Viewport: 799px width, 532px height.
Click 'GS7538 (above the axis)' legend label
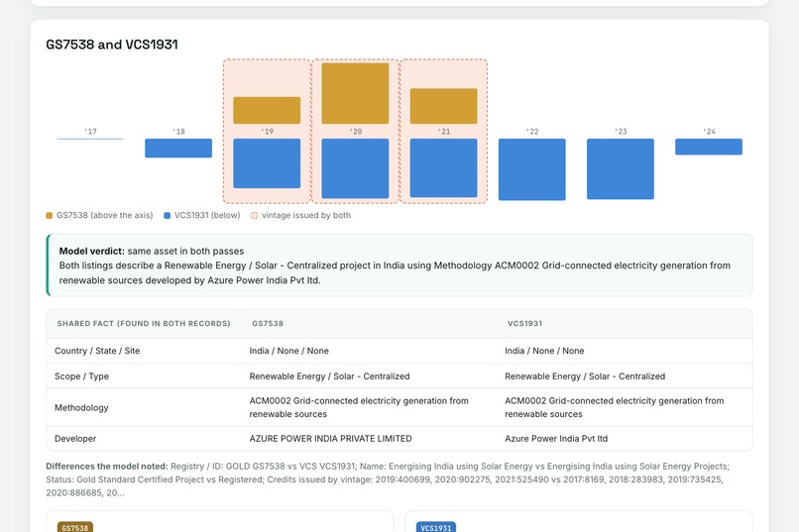(x=104, y=215)
